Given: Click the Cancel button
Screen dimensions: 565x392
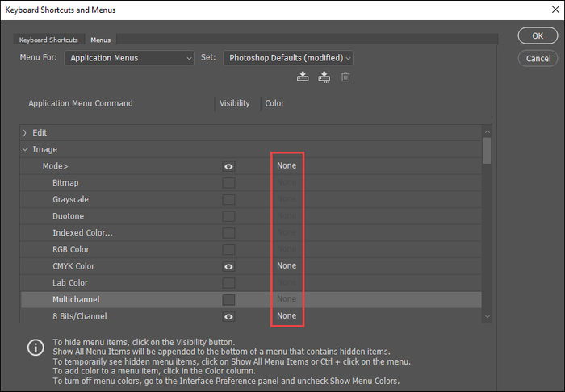Looking at the screenshot, I should 537,58.
